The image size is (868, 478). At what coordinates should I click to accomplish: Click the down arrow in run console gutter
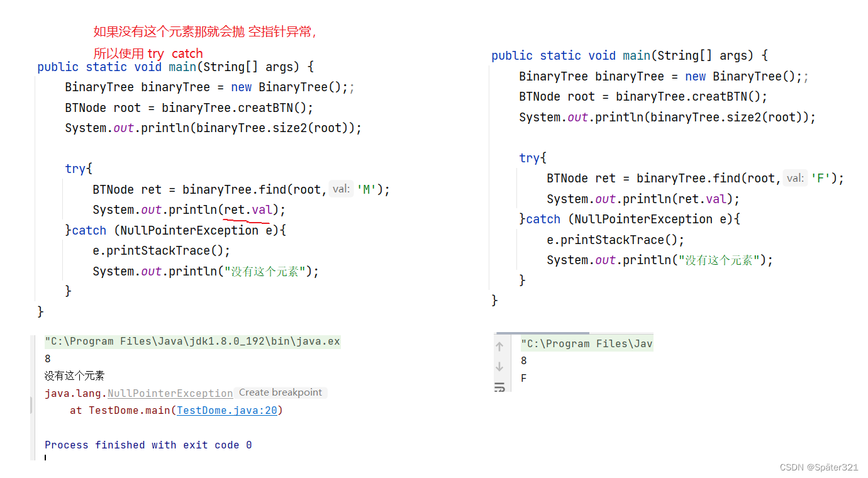coord(499,367)
